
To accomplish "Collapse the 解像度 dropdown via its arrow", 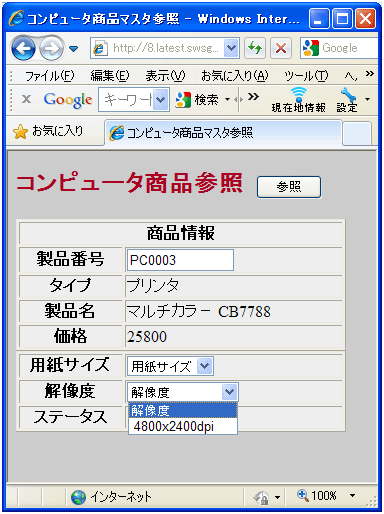I will [x=229, y=392].
